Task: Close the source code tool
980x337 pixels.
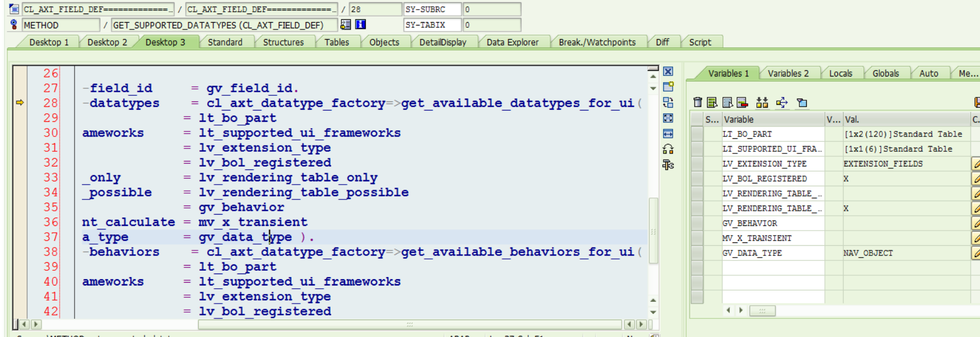Action: coord(668,71)
